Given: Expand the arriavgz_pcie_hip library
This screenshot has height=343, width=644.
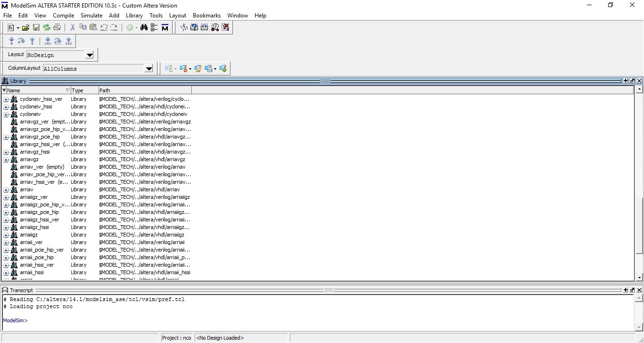Looking at the screenshot, I should tap(6, 137).
